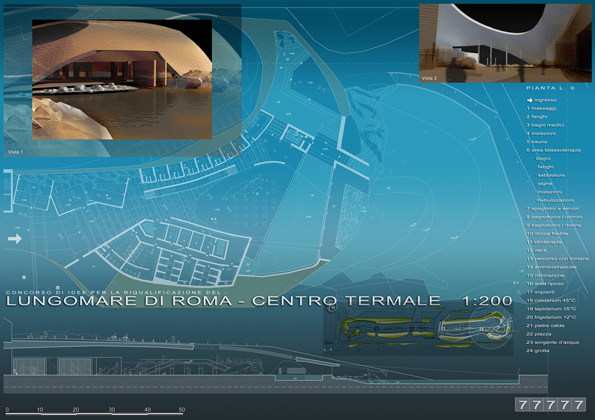The height and width of the screenshot is (420, 595).
Task: Click 'LUNGOMARE DI ROMA' title text
Action: point(119,301)
